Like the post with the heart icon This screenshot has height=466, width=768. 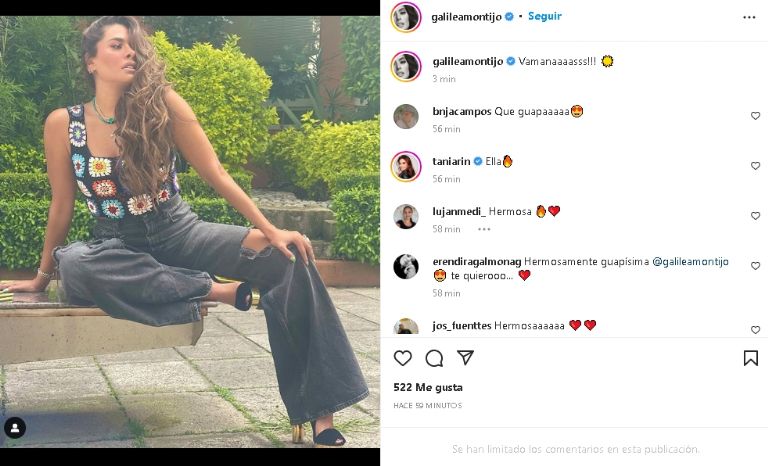pyautogui.click(x=403, y=358)
